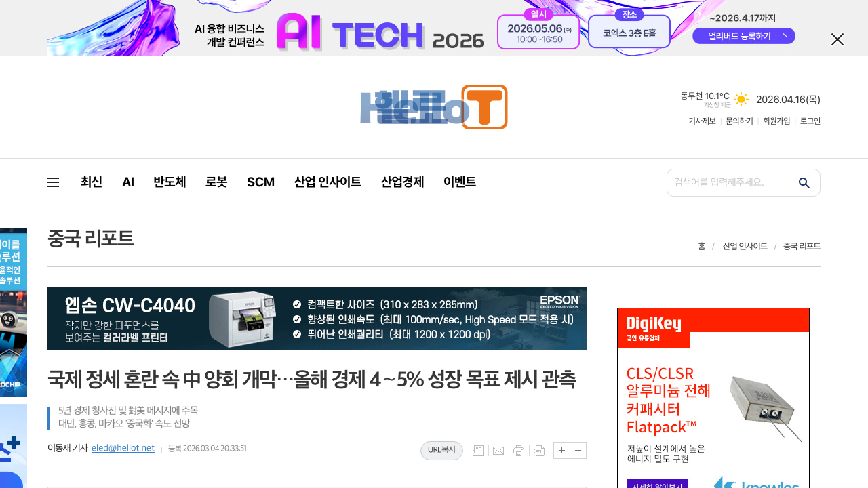Open the 로봇 menu item
868x488 pixels.
(216, 182)
